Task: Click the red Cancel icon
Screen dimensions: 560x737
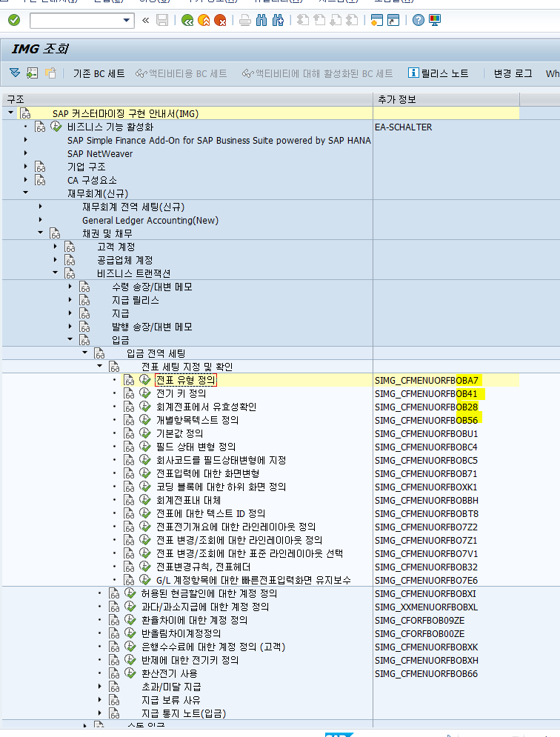Action: [220, 20]
